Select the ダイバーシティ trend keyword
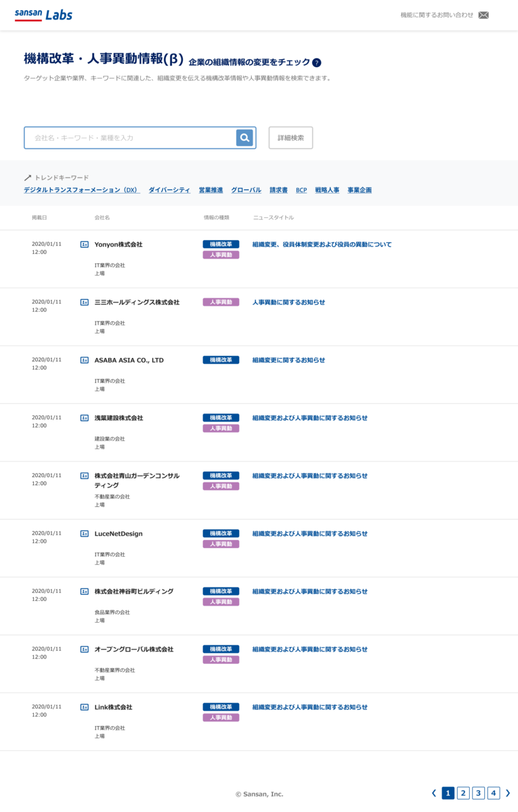 tap(169, 190)
